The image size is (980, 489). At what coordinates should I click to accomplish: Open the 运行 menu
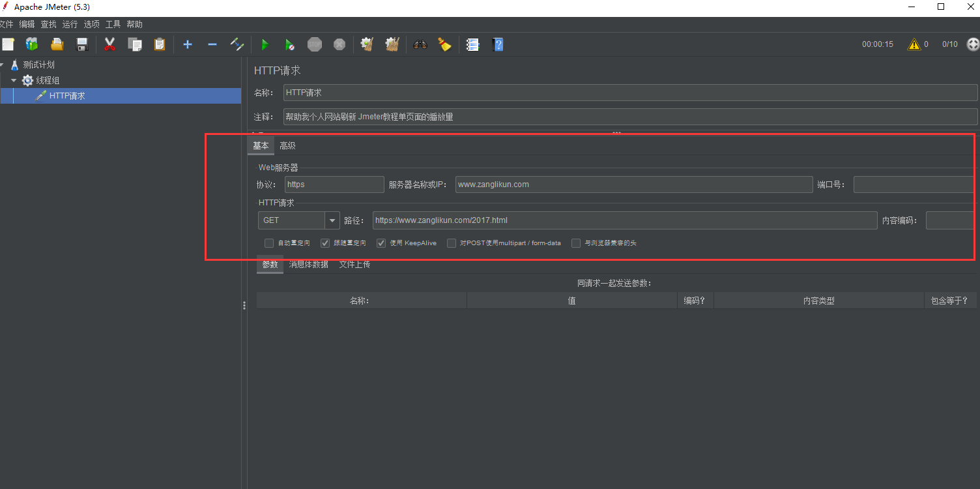pyautogui.click(x=70, y=24)
